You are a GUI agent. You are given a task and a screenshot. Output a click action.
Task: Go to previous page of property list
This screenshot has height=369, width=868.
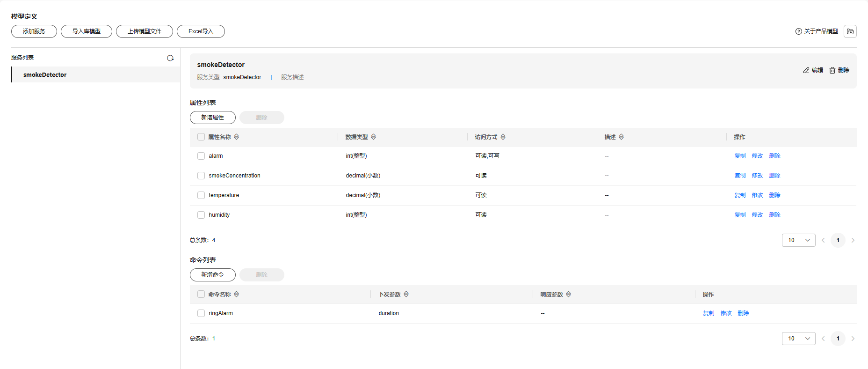coord(823,240)
